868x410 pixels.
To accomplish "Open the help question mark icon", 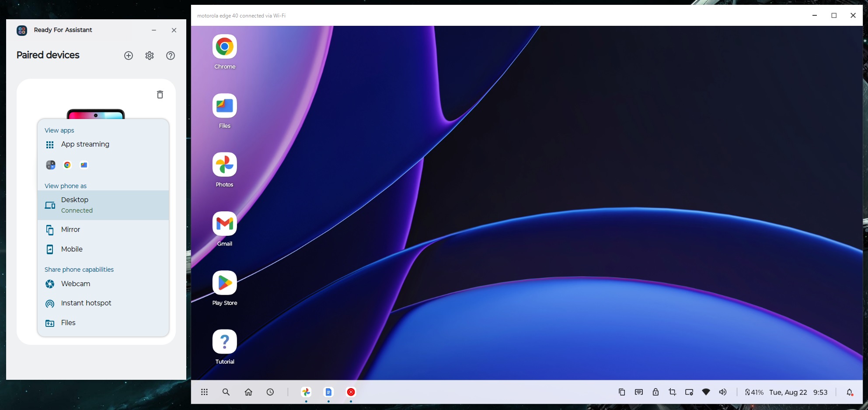I will [171, 56].
